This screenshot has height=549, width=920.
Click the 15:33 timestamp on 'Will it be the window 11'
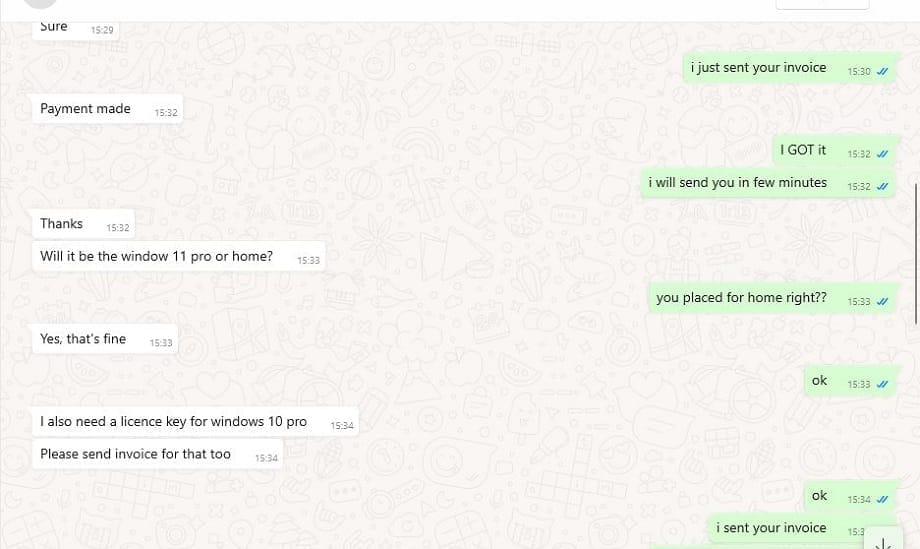click(308, 260)
